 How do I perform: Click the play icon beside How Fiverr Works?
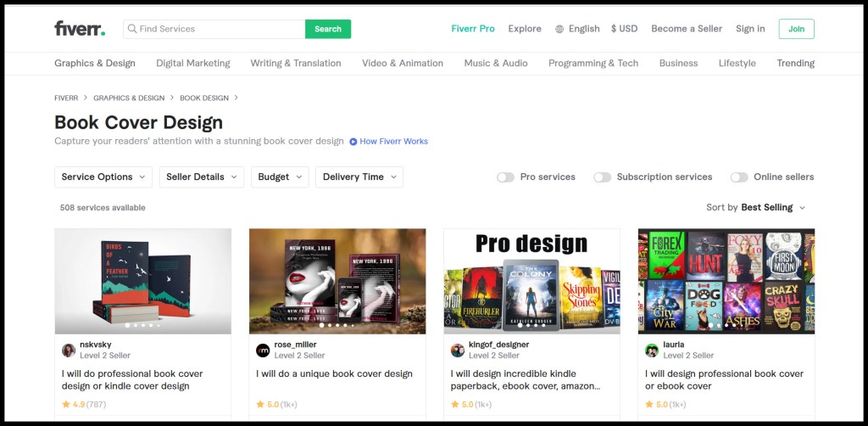[353, 142]
